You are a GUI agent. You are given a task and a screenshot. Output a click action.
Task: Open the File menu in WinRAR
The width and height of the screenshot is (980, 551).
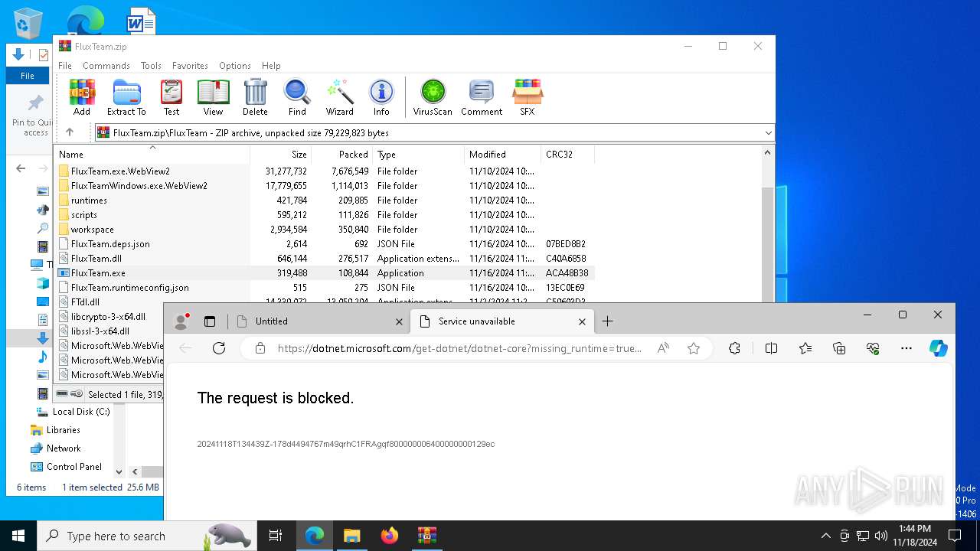click(65, 66)
